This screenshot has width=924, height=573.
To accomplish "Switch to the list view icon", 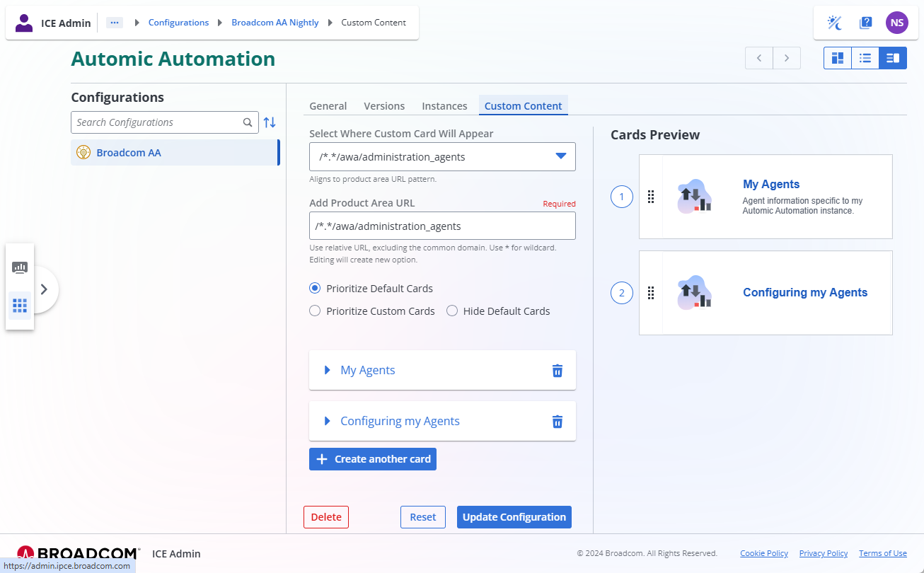I will [x=865, y=58].
